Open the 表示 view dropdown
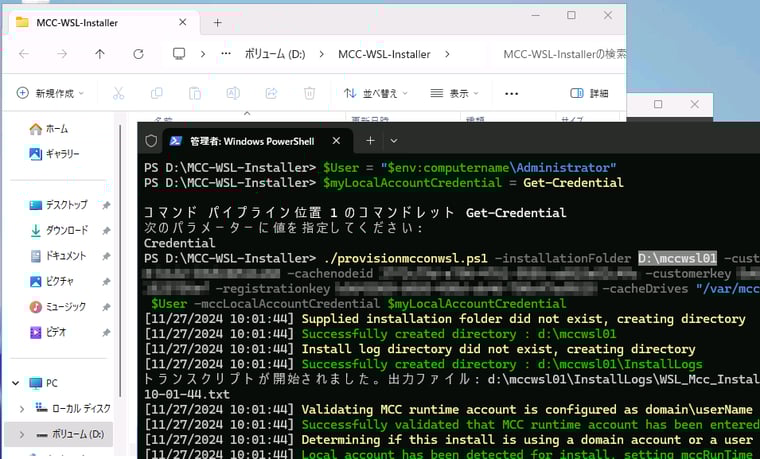This screenshot has height=459, width=760. click(455, 93)
